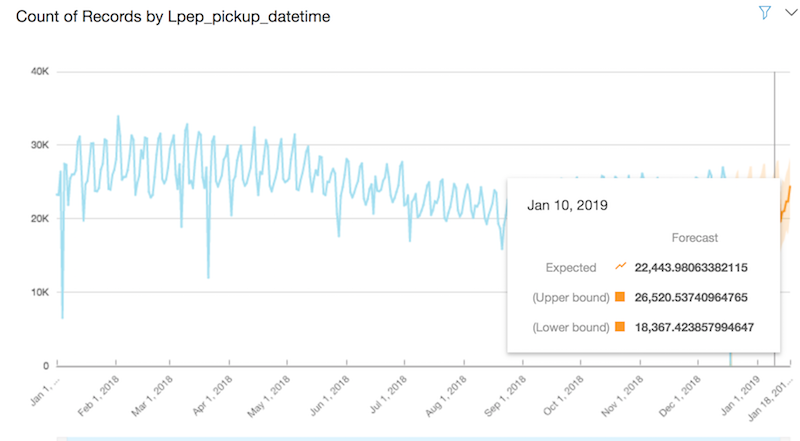This screenshot has height=441, width=800.
Task: Click the horizontal scrollbar below the chart
Action: (400, 437)
